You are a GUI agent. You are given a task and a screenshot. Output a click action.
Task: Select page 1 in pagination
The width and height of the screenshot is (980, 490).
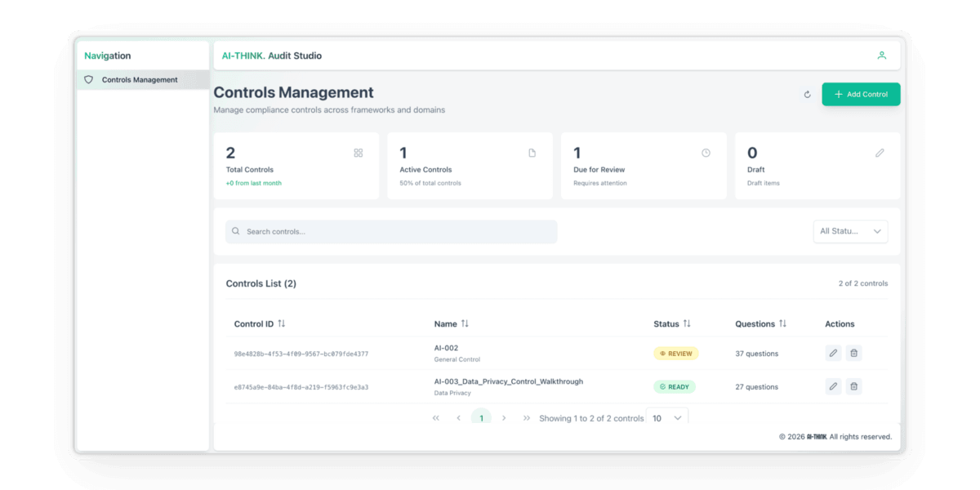pos(481,417)
